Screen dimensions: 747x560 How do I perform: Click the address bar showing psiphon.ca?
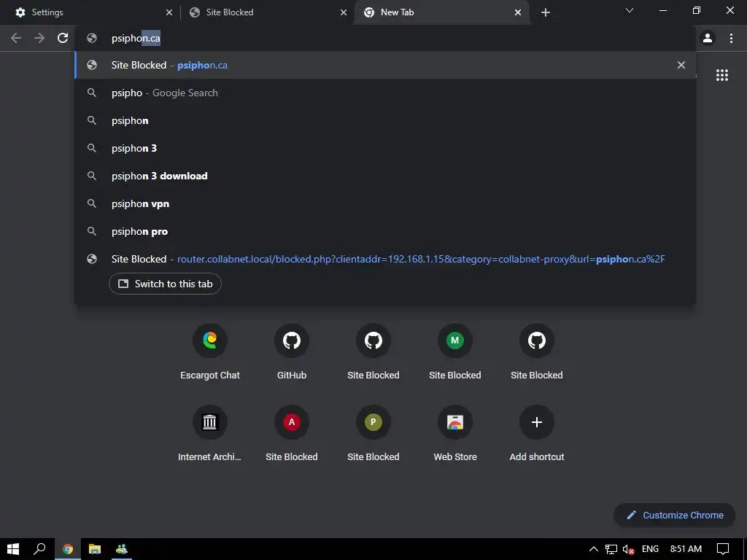coord(385,38)
